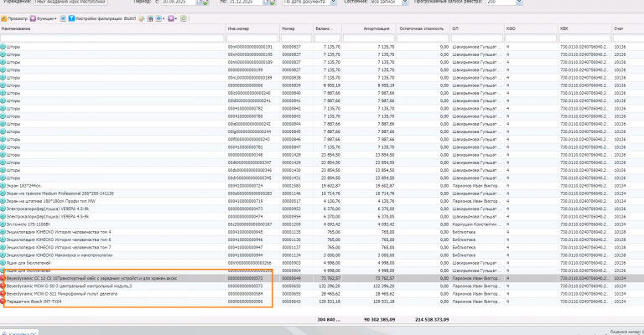644x335 pixels.
Task: Toggle Настройки фильтрации: ВЫКЛ setting
Action: pos(106,19)
